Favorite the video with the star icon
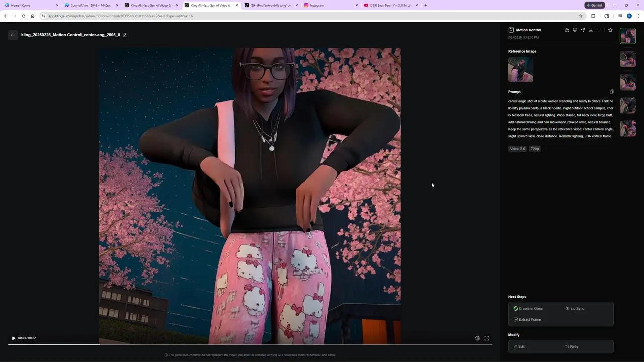This screenshot has height=362, width=644. 610,30
